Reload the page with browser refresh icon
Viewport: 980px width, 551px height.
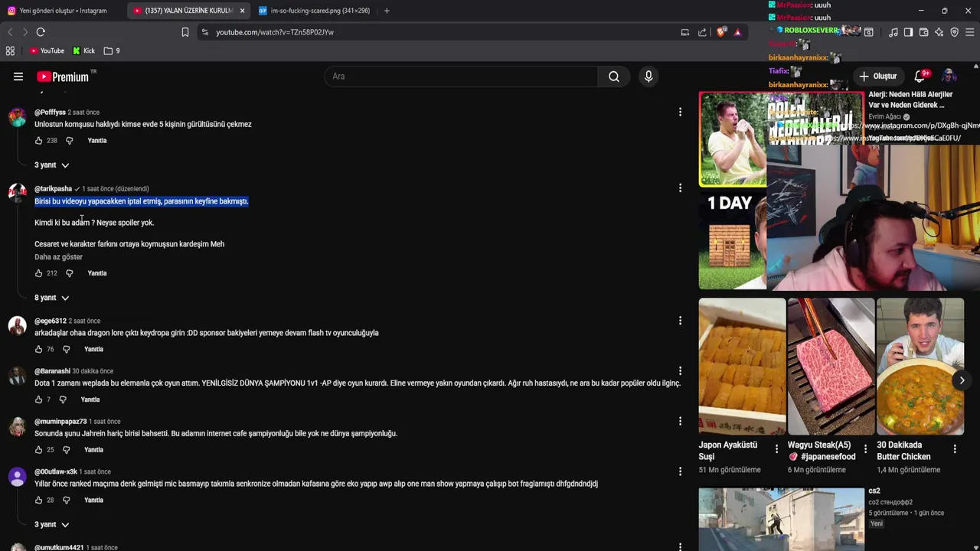[41, 32]
